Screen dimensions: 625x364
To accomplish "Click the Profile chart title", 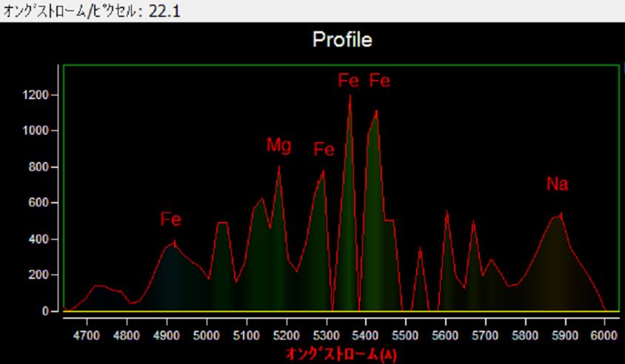I will (342, 39).
